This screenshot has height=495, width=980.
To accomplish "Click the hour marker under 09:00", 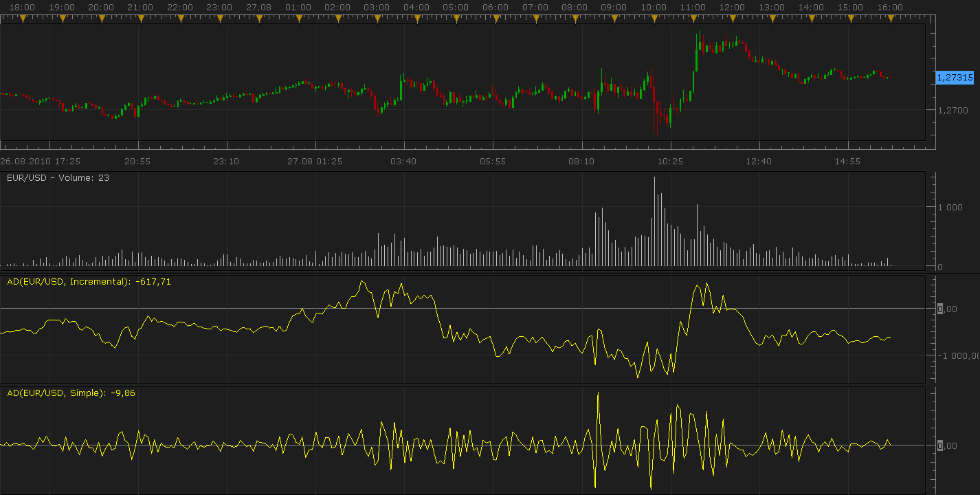I will click(x=614, y=19).
